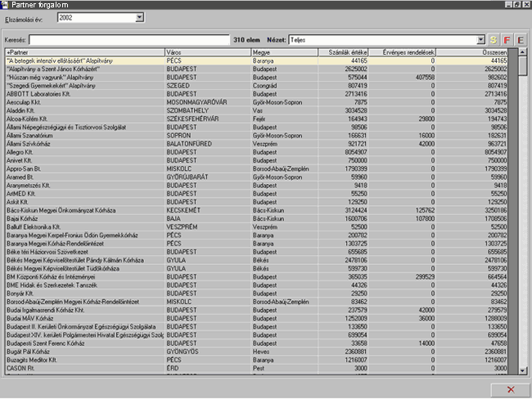Select Baranya Megyei Kórház-Rendelőintézet row

coord(256,244)
